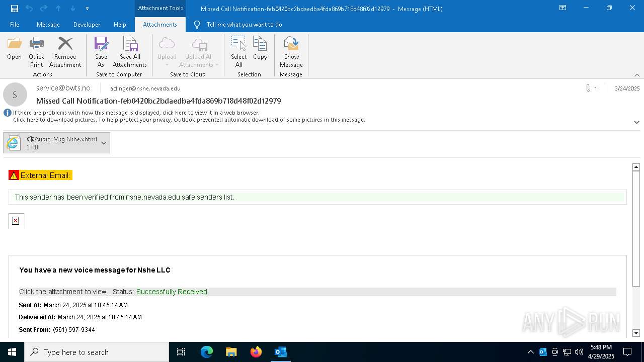
Task: Quick Print the attachment
Action: (36, 52)
